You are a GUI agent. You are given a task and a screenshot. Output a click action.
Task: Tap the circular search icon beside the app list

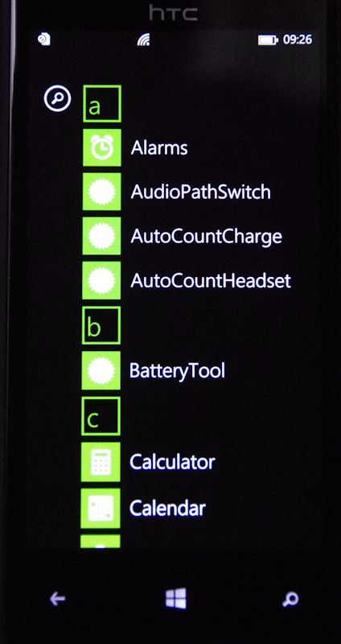(57, 98)
